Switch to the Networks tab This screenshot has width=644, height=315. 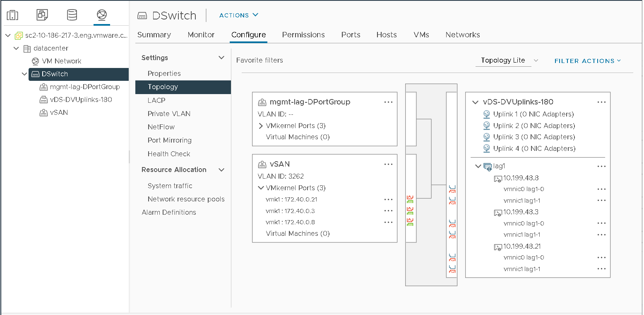[x=463, y=35]
